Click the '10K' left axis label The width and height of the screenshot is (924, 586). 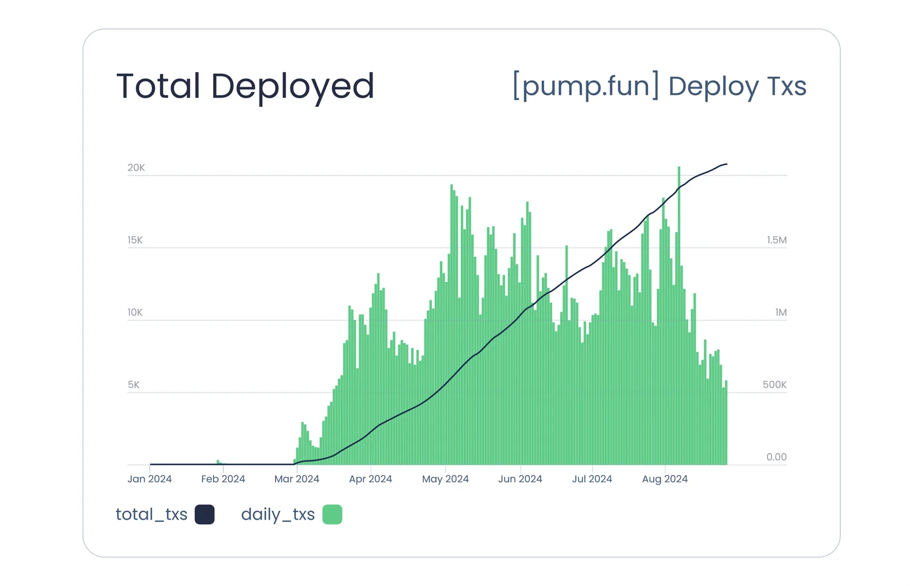[x=135, y=312]
